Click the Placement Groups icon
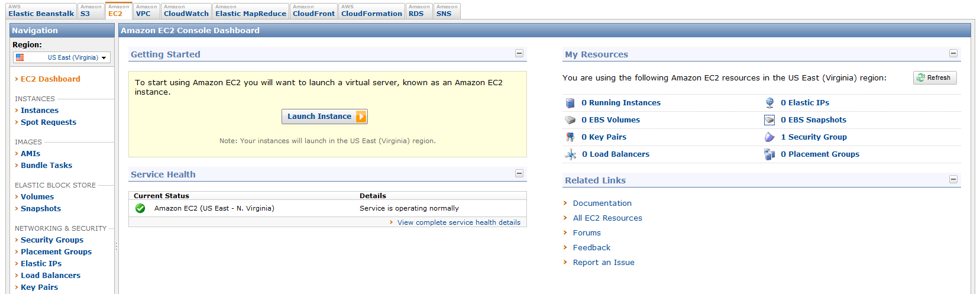The image size is (980, 294). click(769, 154)
